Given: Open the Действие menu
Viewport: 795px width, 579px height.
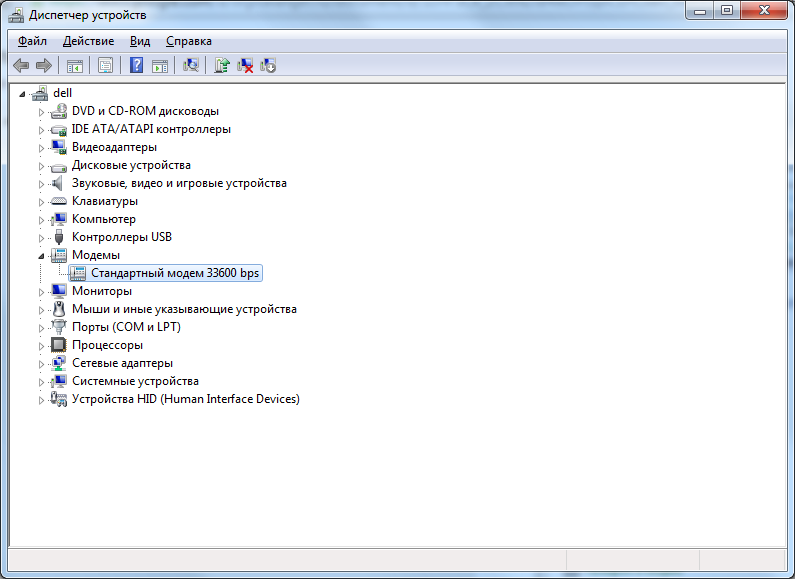Looking at the screenshot, I should pos(88,41).
